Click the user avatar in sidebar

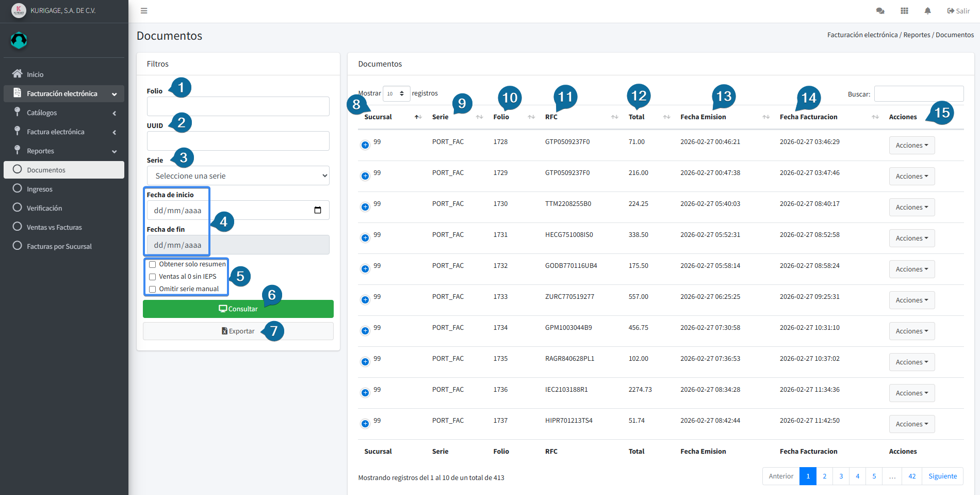coord(19,40)
